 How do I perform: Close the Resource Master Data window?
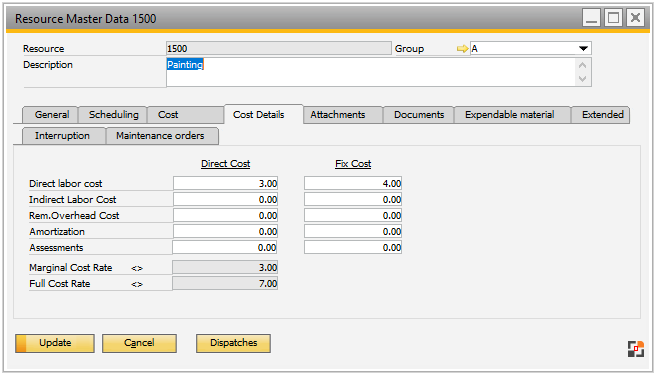coord(635,18)
